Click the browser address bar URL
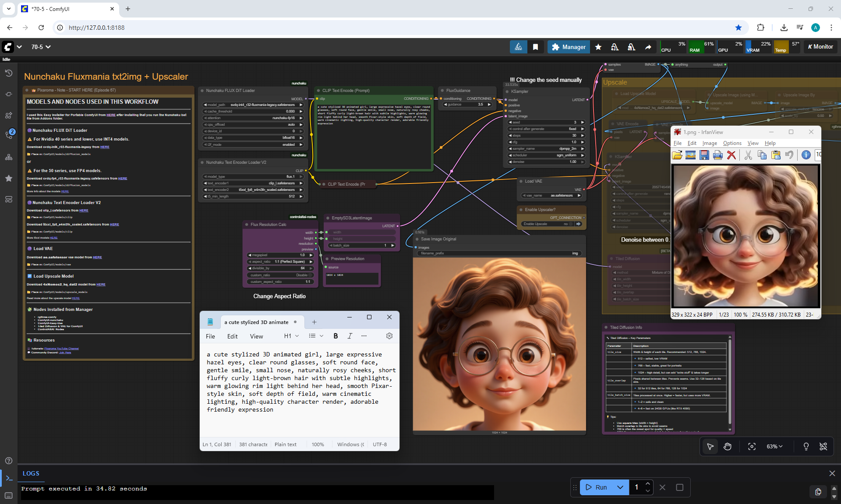841x504 pixels. (x=96, y=28)
